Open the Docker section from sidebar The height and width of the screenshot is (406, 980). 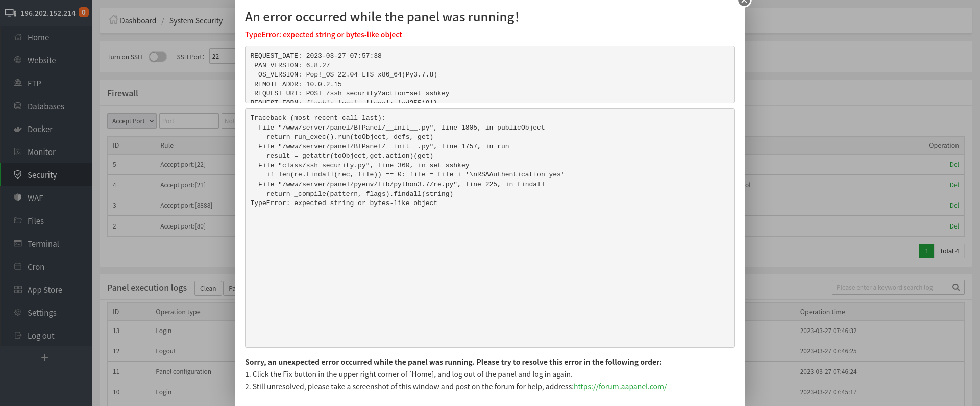[x=39, y=129]
